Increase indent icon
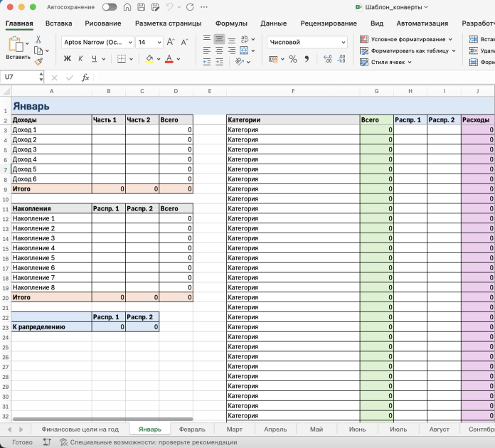 click(219, 62)
